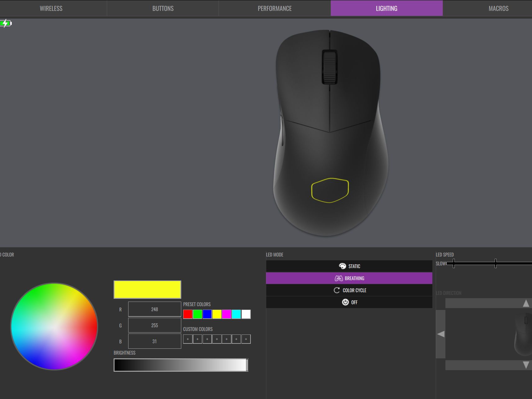Click the left arrow for LED direction
Screen dimensions: 532x399
coord(441,334)
